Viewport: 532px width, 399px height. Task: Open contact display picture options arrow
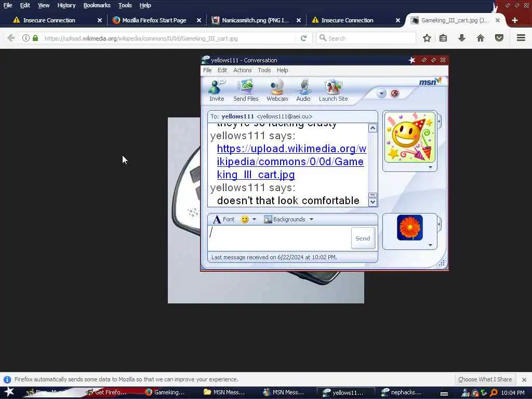tap(430, 167)
